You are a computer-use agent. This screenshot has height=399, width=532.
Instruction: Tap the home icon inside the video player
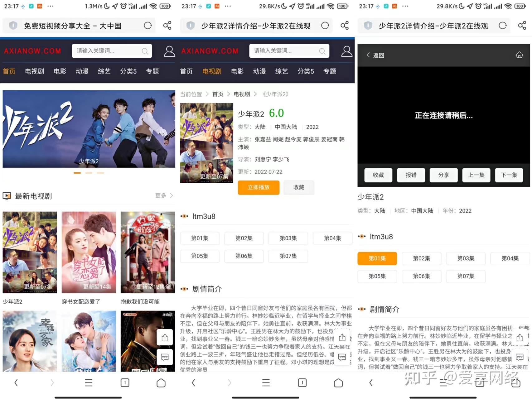click(519, 55)
